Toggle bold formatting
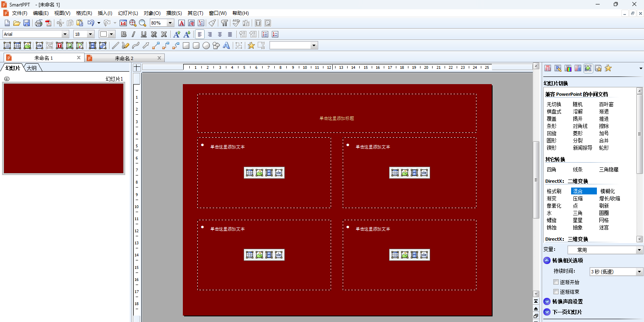The image size is (644, 322). [x=124, y=34]
